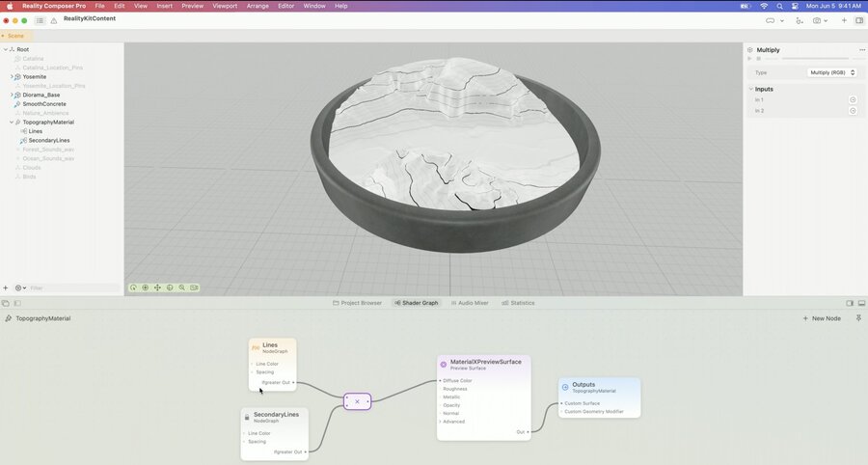Select the Catalina item in hierarchy

point(33,59)
